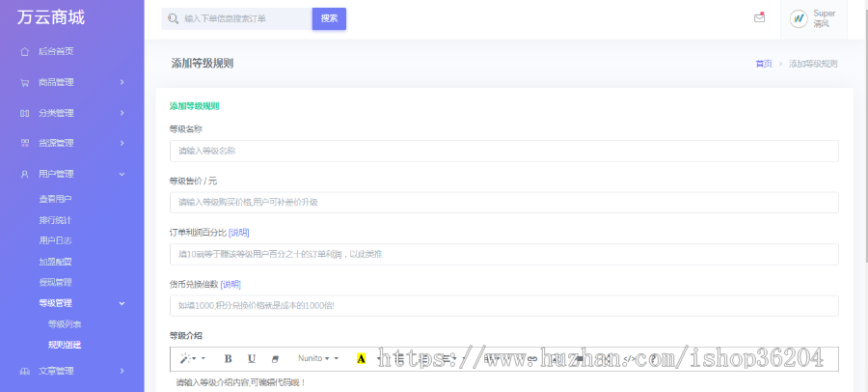Click the 分类管理 sidebar icon
The image size is (868, 392).
pos(24,113)
